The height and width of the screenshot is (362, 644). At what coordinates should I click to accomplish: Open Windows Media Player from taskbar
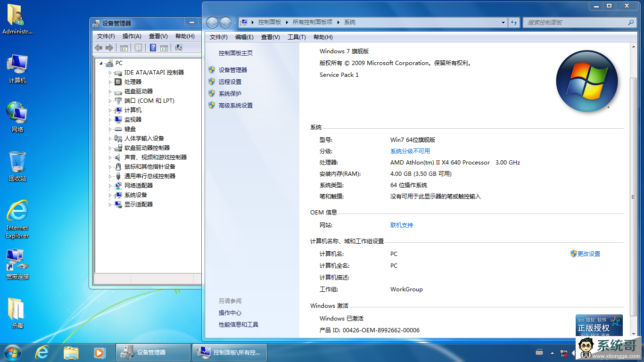[99, 352]
